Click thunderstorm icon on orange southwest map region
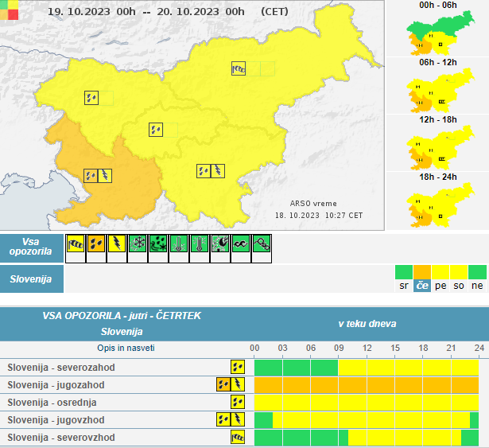The image size is (489, 448). coord(105,175)
